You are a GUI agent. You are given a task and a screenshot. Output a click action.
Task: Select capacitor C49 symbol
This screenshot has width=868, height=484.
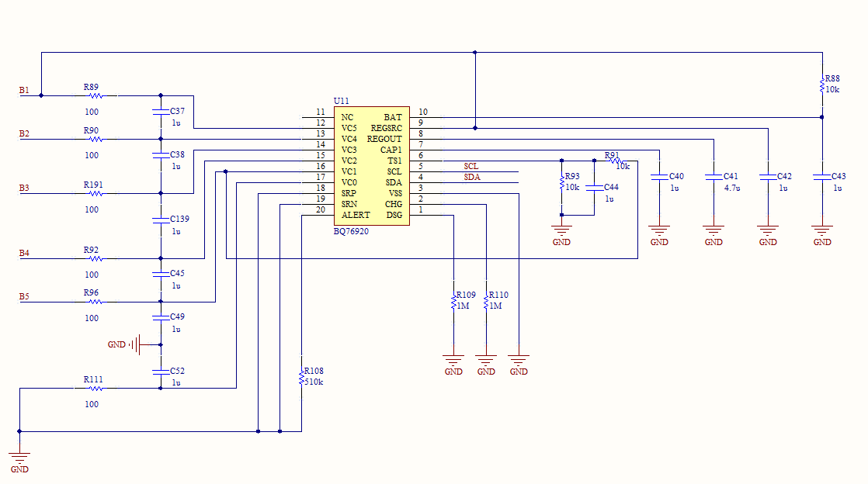[161, 318]
